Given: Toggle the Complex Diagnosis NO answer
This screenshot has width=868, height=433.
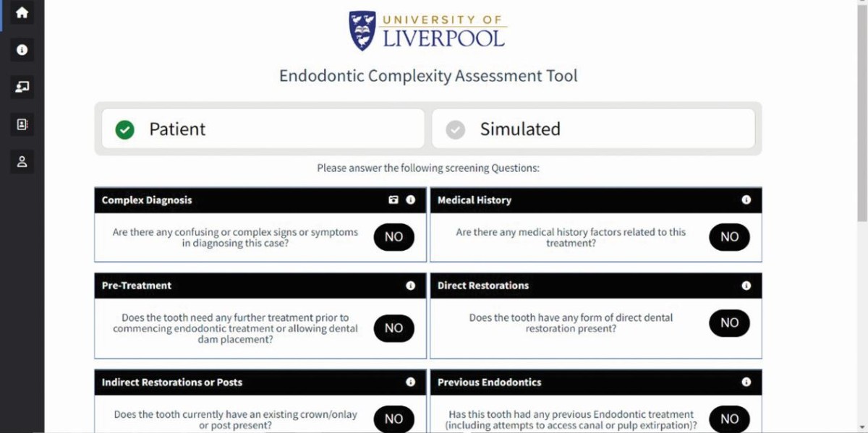Looking at the screenshot, I should (x=393, y=237).
